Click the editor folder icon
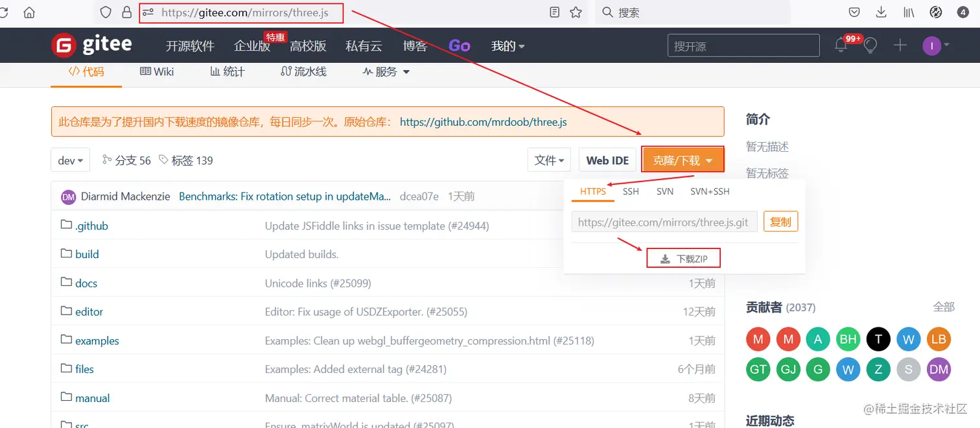 coord(66,311)
